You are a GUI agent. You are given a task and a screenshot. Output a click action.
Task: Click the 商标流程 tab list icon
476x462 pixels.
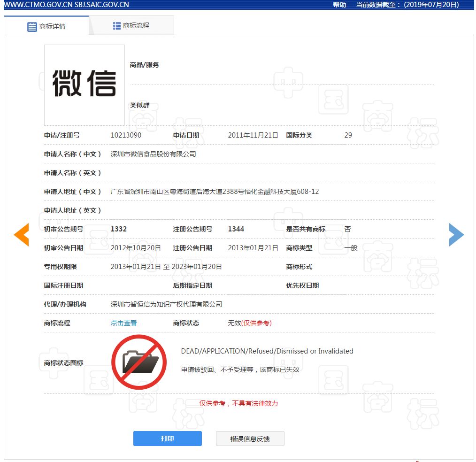[116, 26]
